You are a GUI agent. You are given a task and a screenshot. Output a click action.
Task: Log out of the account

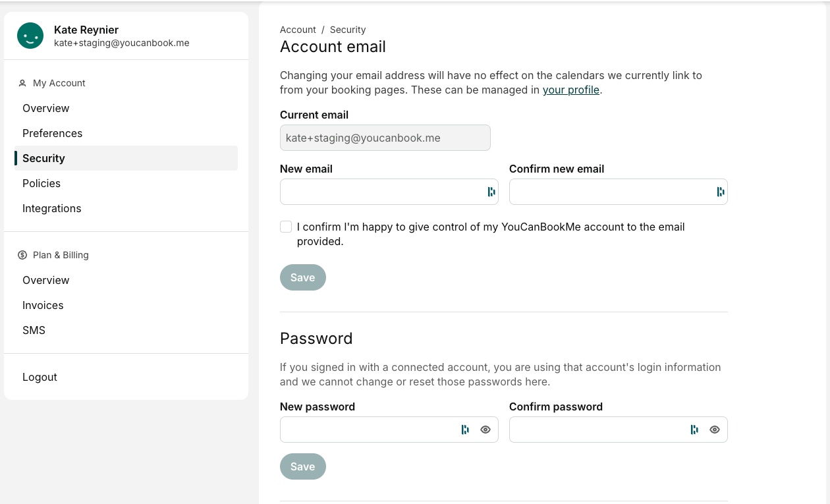pos(40,377)
